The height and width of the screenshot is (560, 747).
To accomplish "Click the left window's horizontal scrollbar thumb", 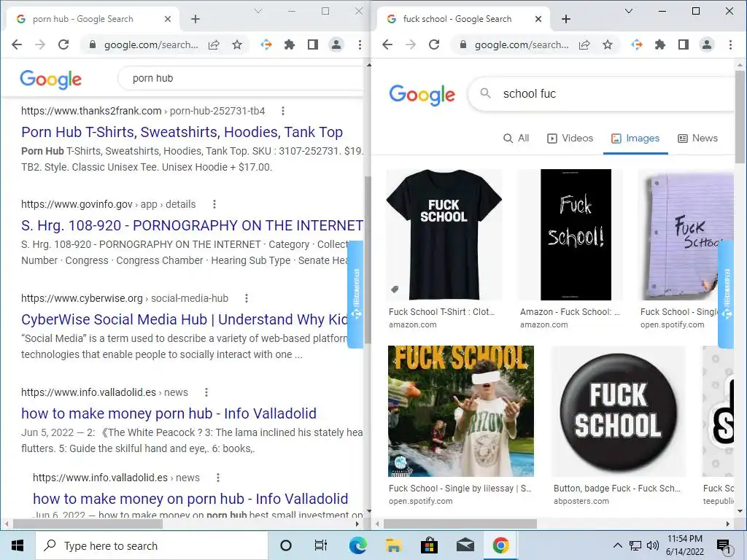I will (x=88, y=524).
